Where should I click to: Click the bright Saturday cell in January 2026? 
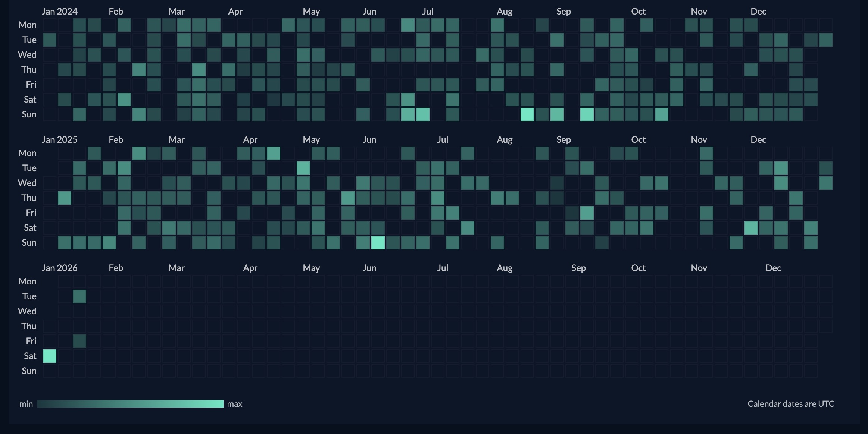click(50, 356)
